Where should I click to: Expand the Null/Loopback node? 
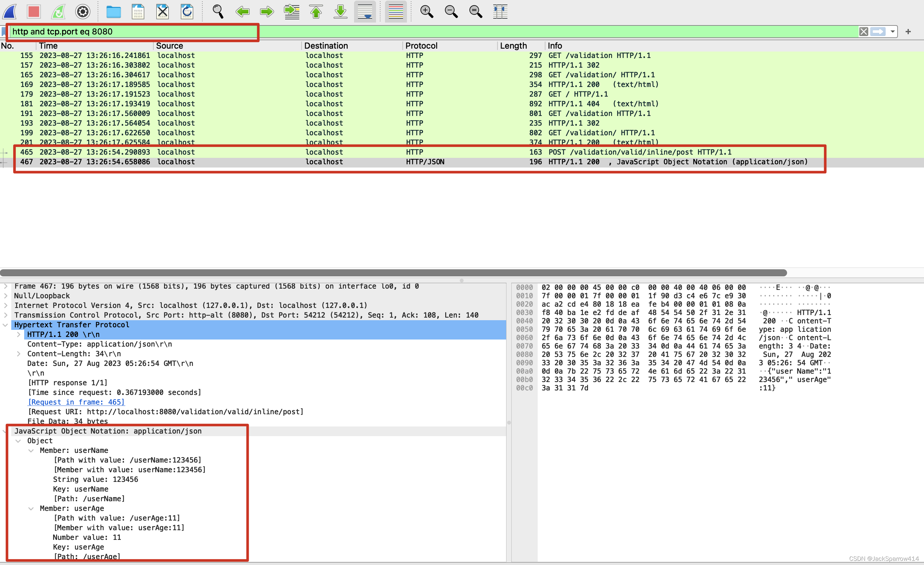(x=5, y=296)
